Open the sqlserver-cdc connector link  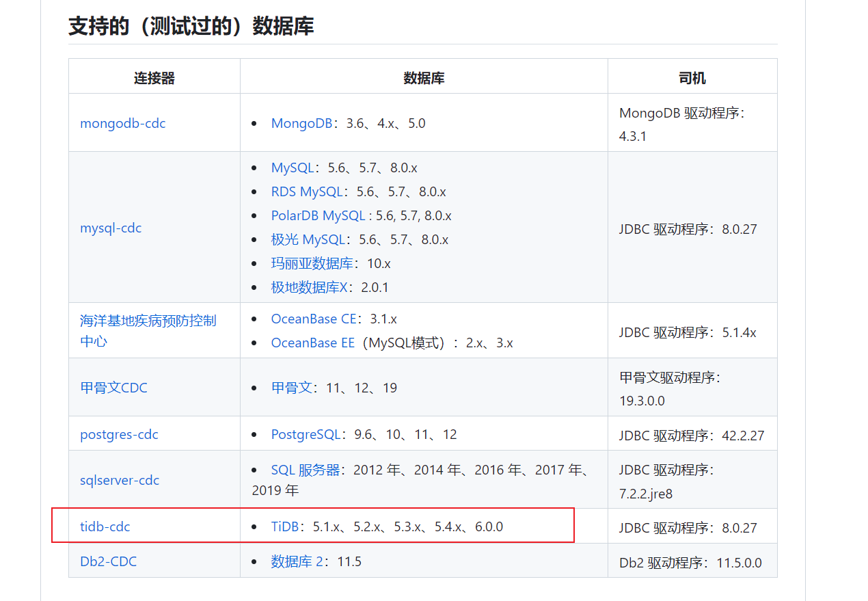tap(120, 480)
